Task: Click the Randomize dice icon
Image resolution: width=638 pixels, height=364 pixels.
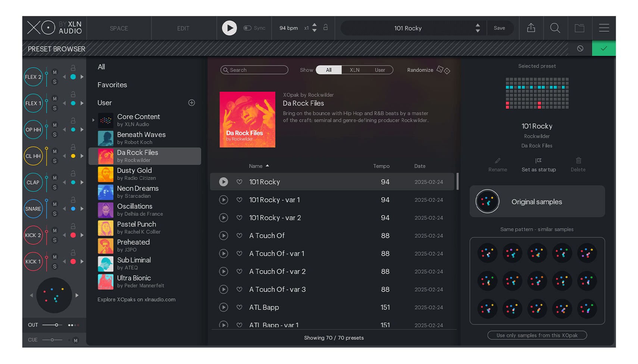Action: (x=443, y=70)
